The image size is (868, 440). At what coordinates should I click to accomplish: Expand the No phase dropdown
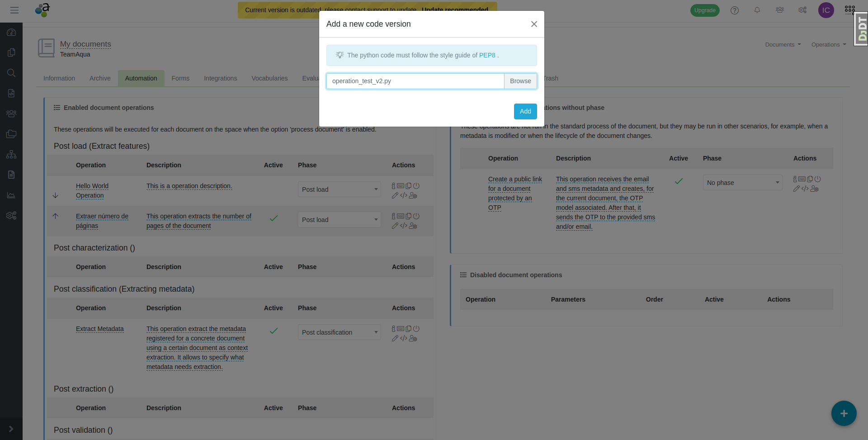742,183
